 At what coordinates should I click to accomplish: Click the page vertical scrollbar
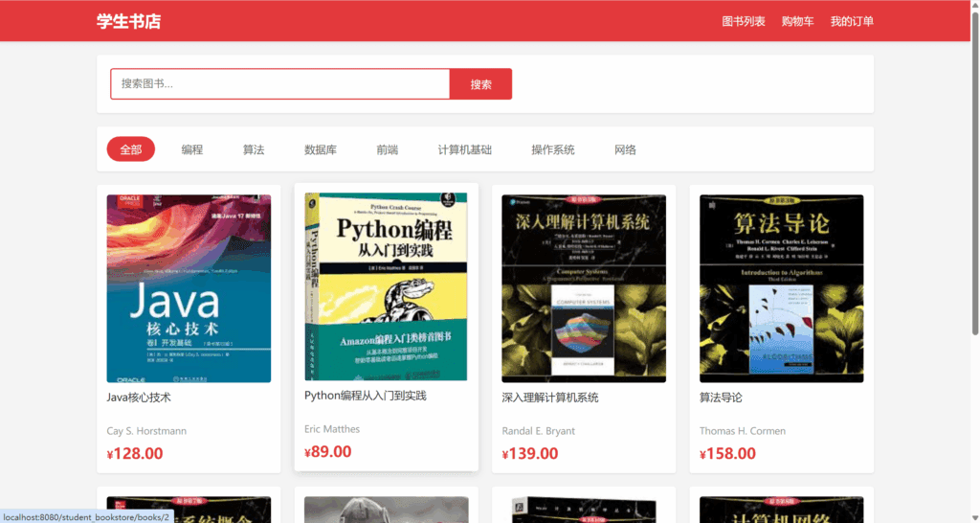(974, 192)
